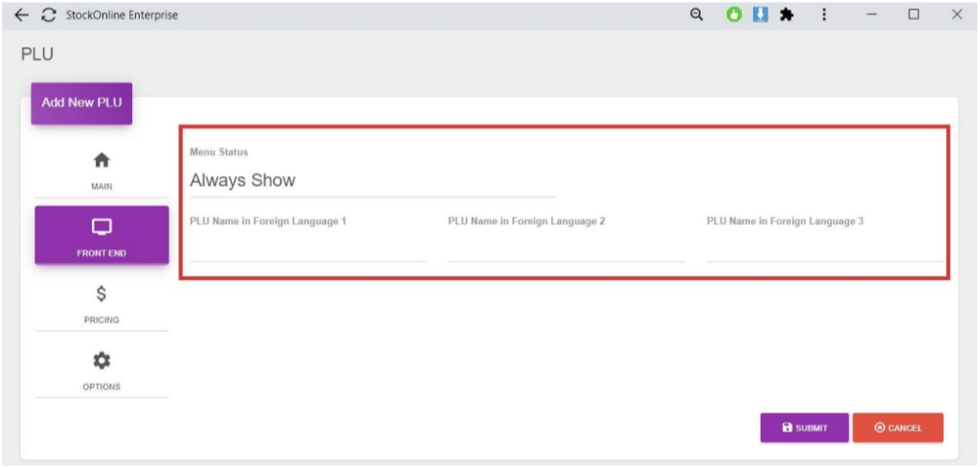Reload the StockOnline Enterprise page
This screenshot has height=467, width=980.
48,15
